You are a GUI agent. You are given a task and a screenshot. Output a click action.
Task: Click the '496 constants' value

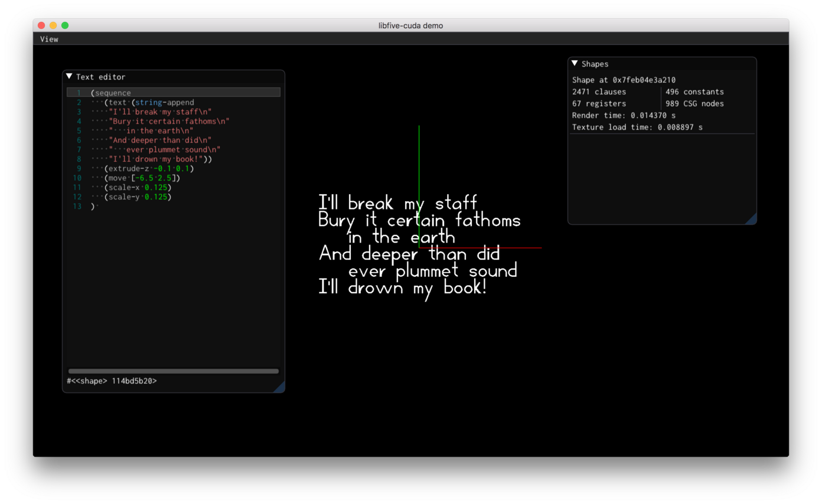694,91
